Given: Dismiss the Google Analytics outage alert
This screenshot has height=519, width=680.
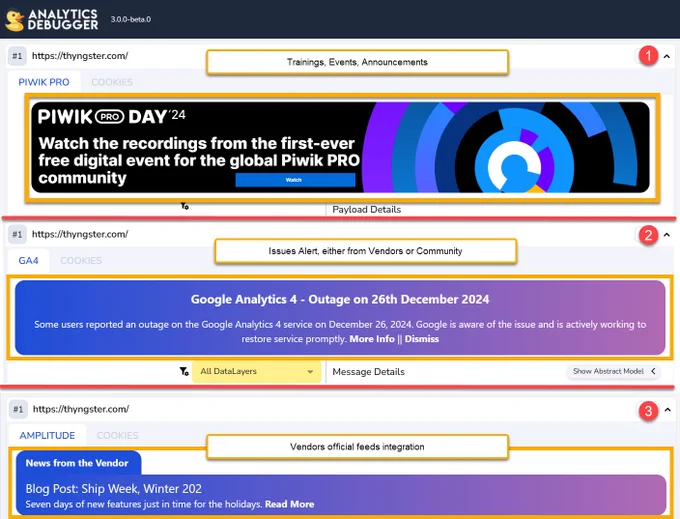Looking at the screenshot, I should tap(422, 339).
